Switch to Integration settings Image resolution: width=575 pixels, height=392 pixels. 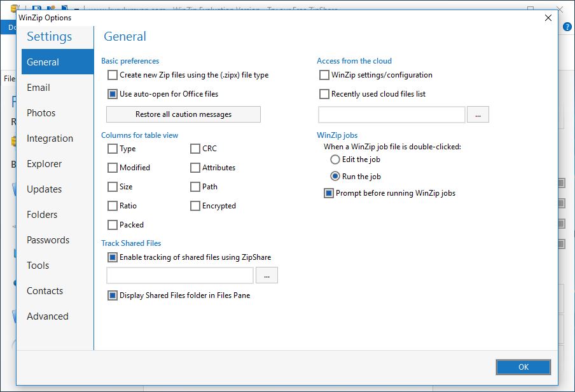point(57,139)
